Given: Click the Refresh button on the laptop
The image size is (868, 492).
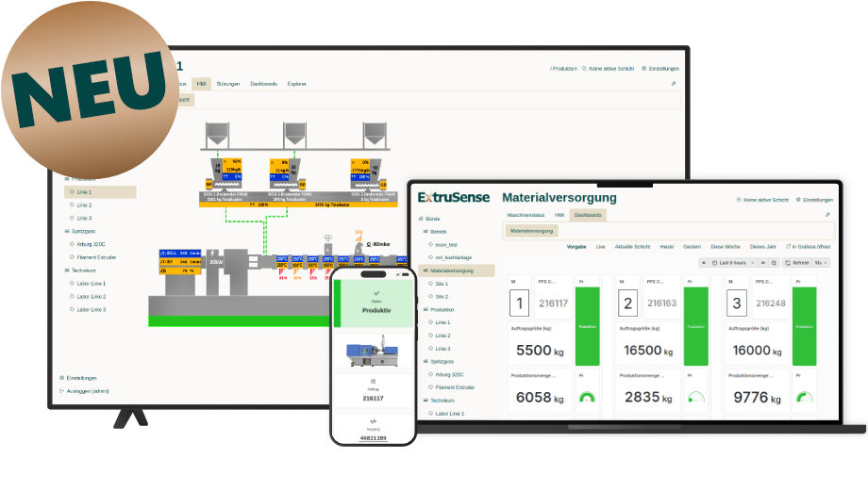Looking at the screenshot, I should point(796,263).
